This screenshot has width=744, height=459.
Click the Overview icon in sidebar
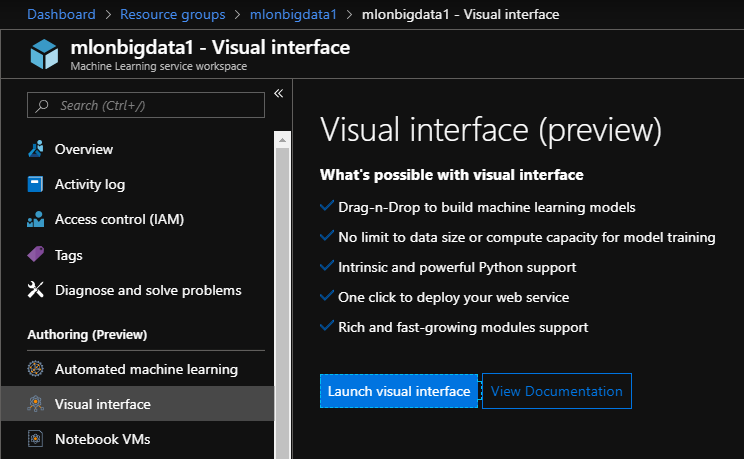coord(36,149)
